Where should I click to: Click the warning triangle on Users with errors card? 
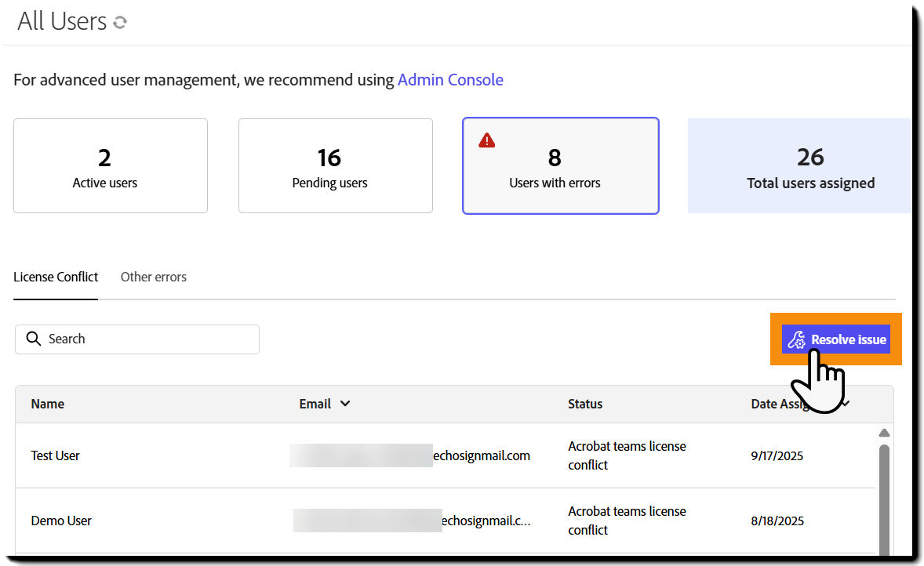point(486,140)
